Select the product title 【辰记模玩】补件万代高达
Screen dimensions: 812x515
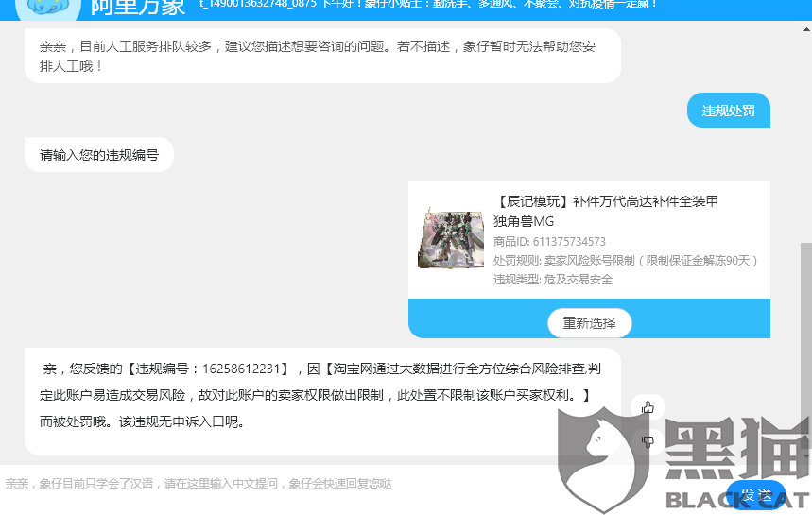[x=606, y=211]
